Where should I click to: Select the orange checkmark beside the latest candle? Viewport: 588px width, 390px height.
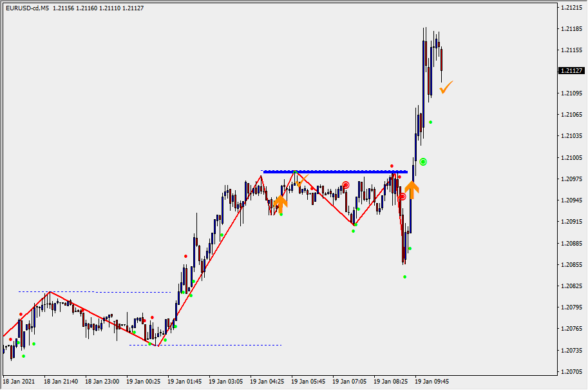[x=446, y=87]
